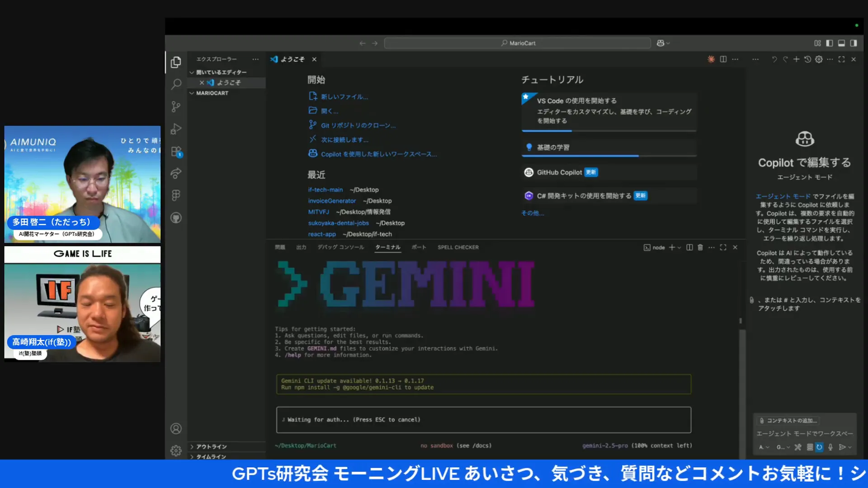Undo last Copilot edit

pos(774,59)
